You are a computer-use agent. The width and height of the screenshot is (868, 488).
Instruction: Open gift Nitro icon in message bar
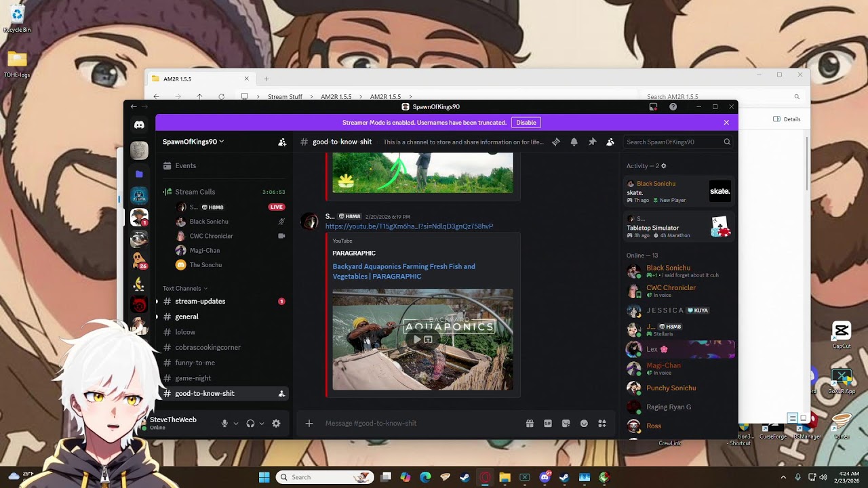(530, 424)
